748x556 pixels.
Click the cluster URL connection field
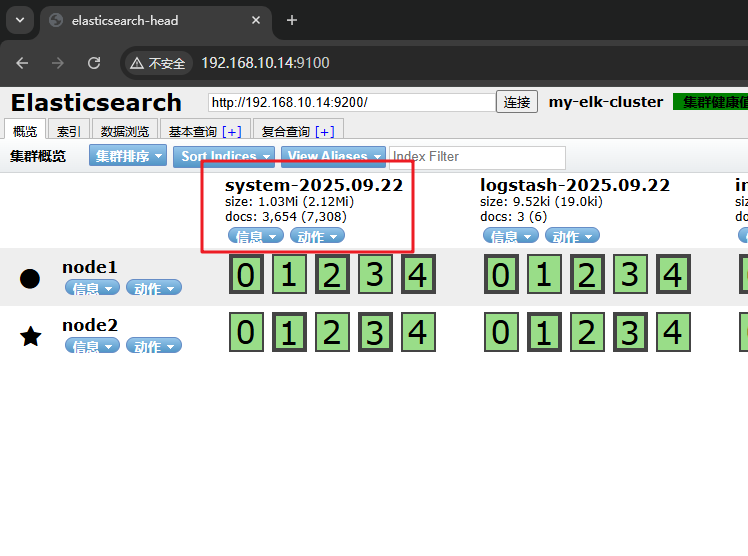pos(352,103)
